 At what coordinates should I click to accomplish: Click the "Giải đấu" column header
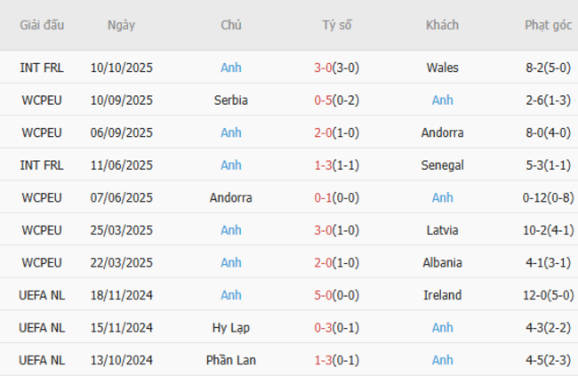point(42,25)
